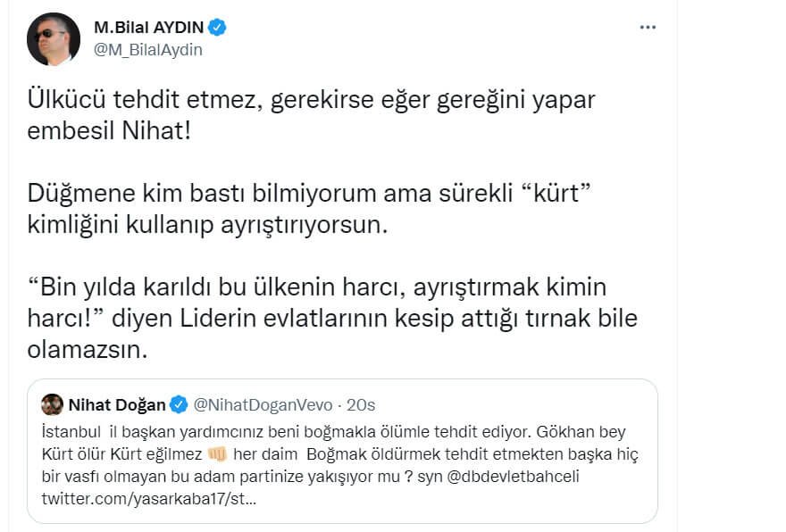Viewport: 786px width, 532px height.
Task: Click the line 'kimliğini kullanıp ayrıştırıyorsun.'
Action: (209, 222)
